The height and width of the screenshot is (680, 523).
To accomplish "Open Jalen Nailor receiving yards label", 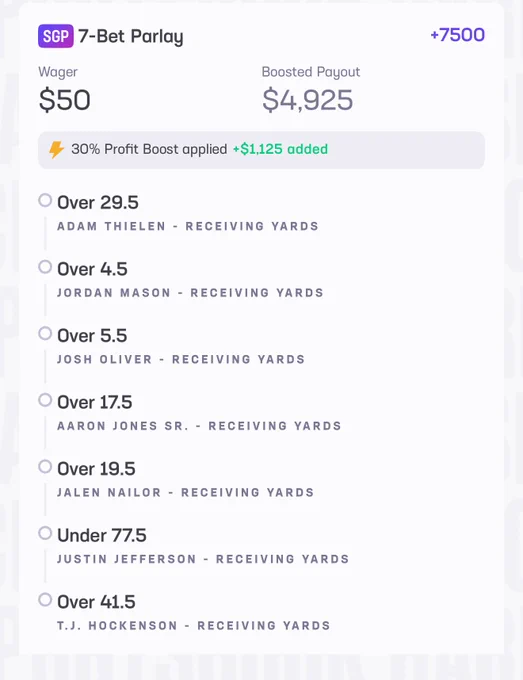I will click(x=186, y=493).
